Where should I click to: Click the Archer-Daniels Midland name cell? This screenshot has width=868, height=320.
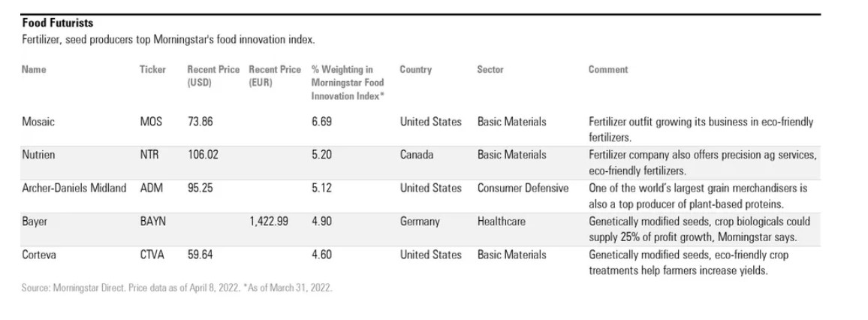[x=74, y=189]
